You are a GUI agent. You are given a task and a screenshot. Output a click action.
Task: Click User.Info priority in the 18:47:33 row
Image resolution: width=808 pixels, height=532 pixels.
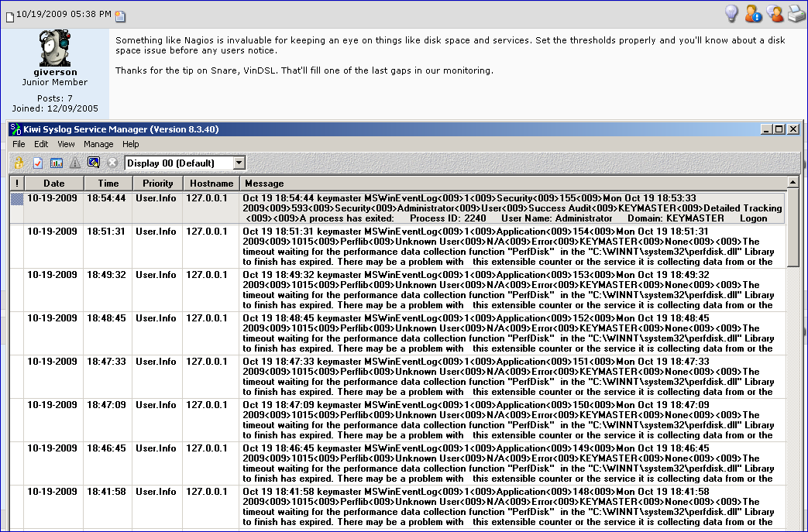[x=156, y=361]
